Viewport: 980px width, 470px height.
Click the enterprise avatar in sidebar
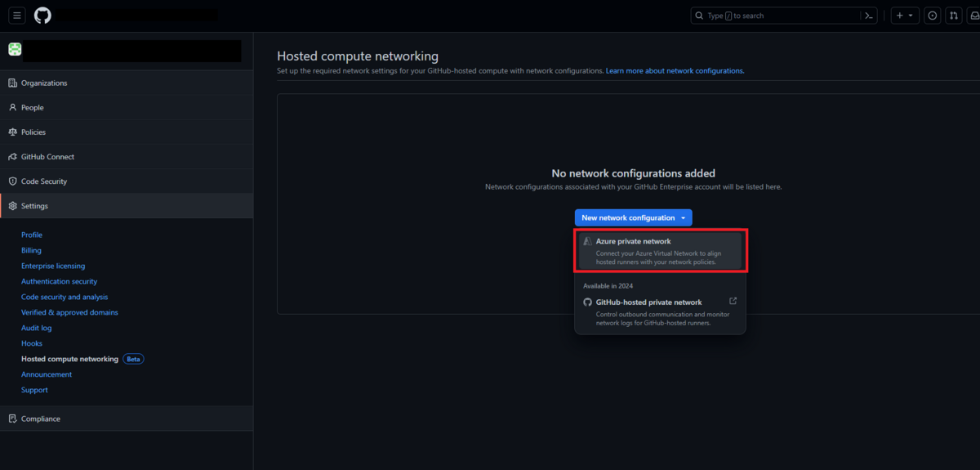pyautogui.click(x=15, y=49)
